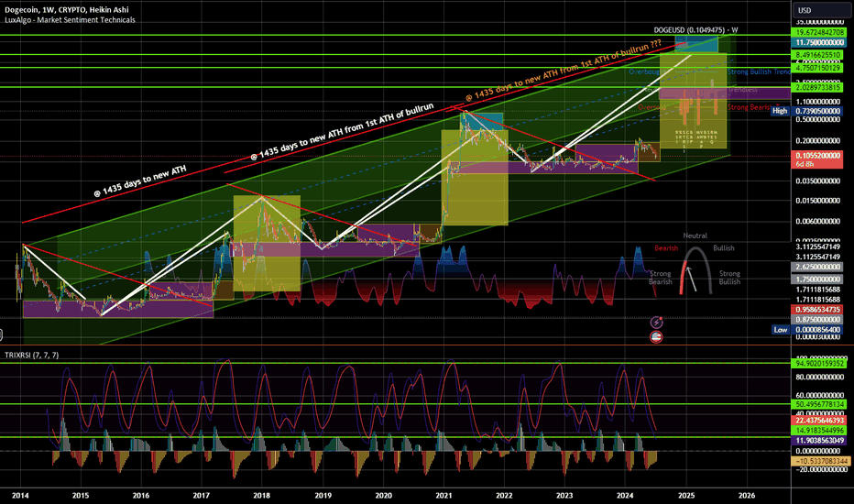854x504 pixels.
Task: Click the green 94.9020159352 TRIXRSI level label
Action: tap(819, 364)
